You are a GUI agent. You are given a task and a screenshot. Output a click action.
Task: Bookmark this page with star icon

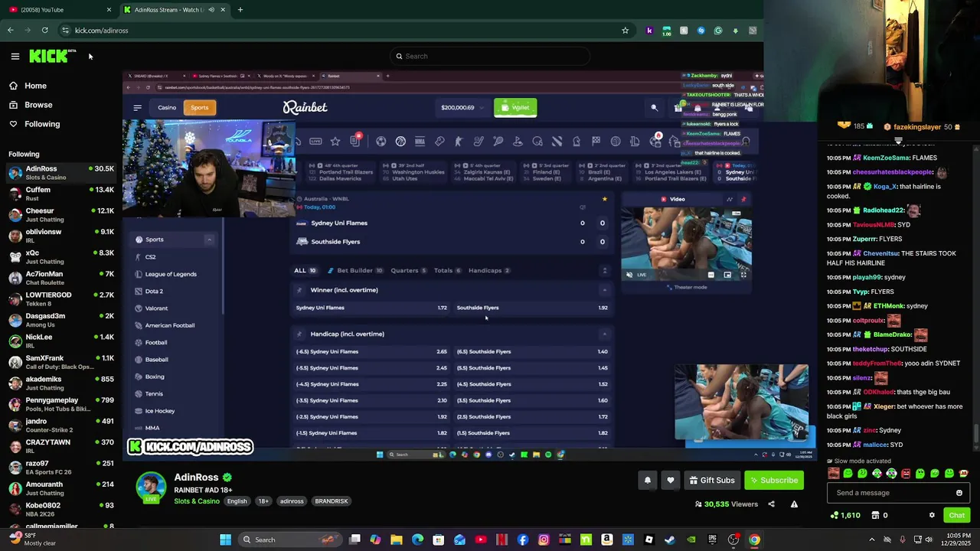(625, 31)
